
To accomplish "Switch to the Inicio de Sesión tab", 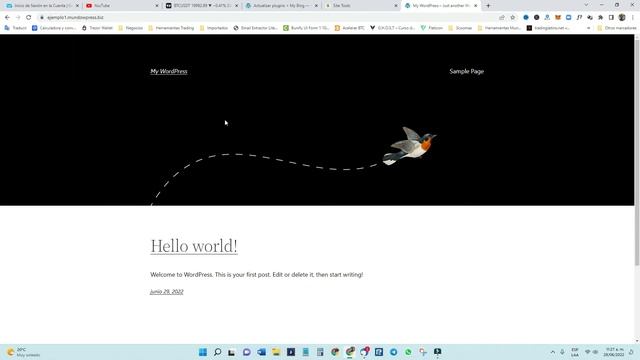I will click(41, 6).
